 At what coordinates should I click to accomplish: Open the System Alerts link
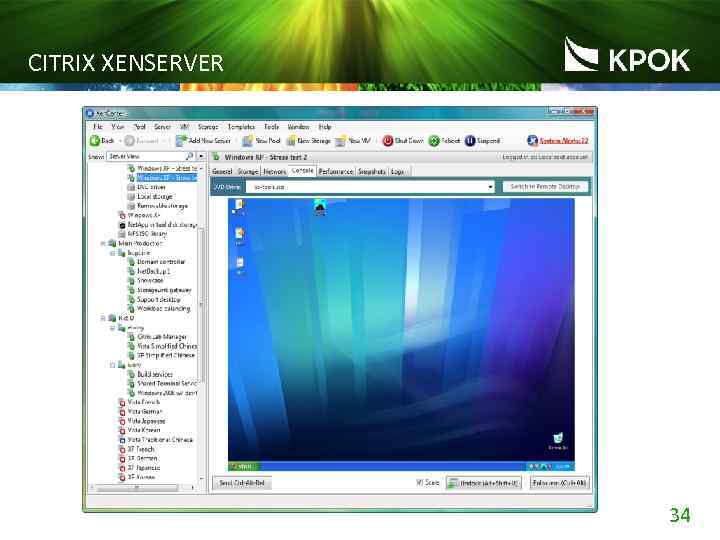(x=563, y=141)
